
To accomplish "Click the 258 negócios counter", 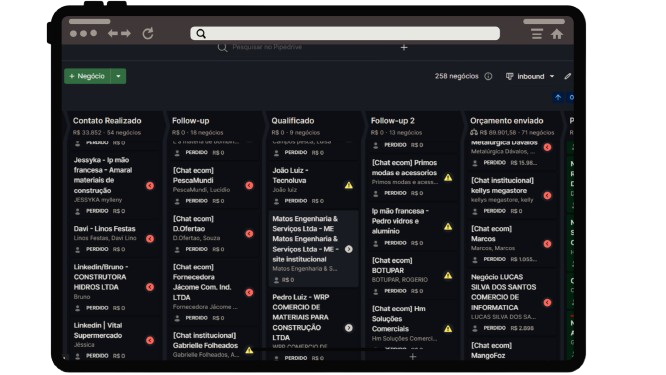I will coord(456,76).
